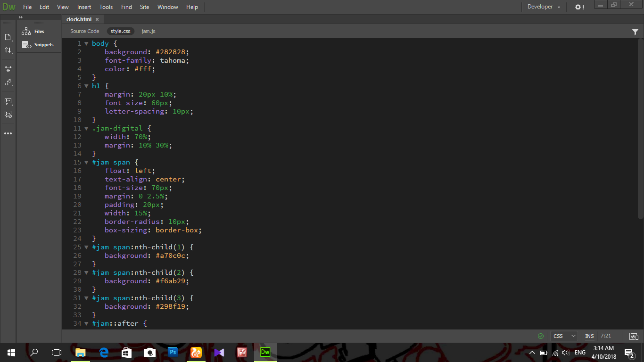Launch Photoshop from the taskbar
The image size is (644, 362).
pyautogui.click(x=173, y=352)
